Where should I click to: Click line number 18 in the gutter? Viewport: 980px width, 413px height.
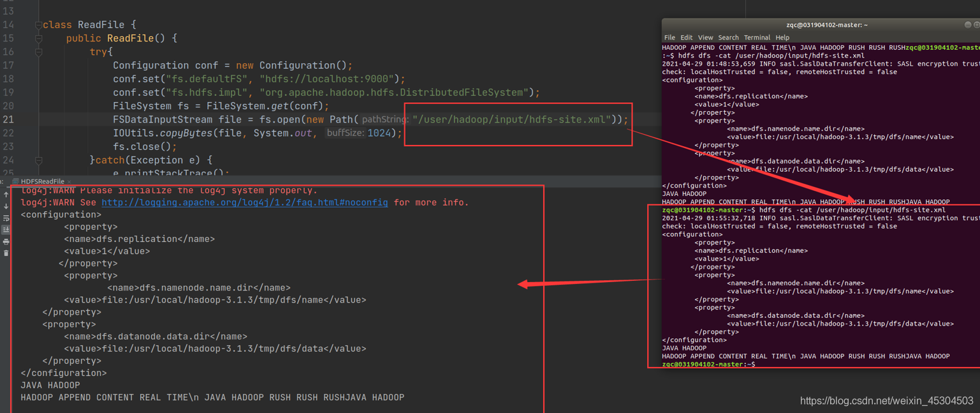coord(8,79)
